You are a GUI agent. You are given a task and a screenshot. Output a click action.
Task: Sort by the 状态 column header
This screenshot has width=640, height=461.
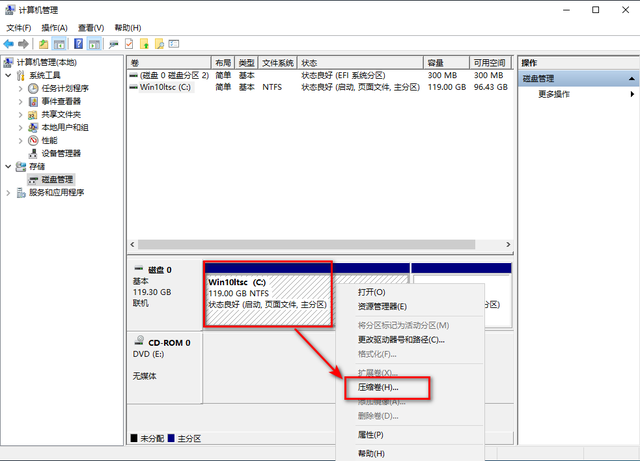[360, 63]
